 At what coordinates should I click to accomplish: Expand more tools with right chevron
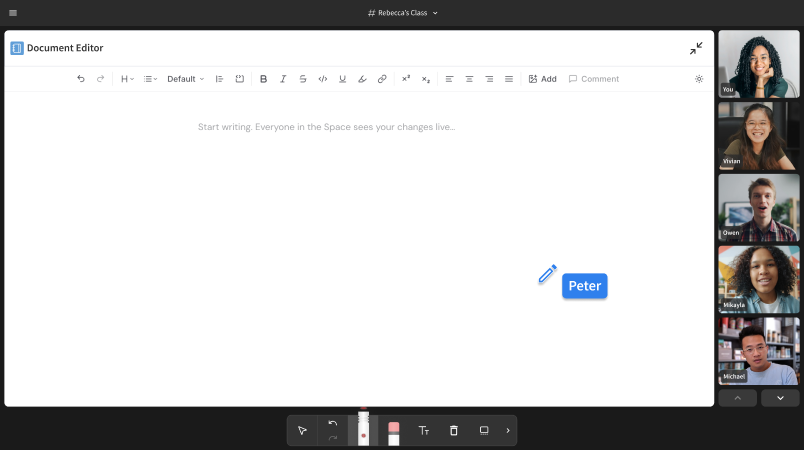tap(508, 431)
